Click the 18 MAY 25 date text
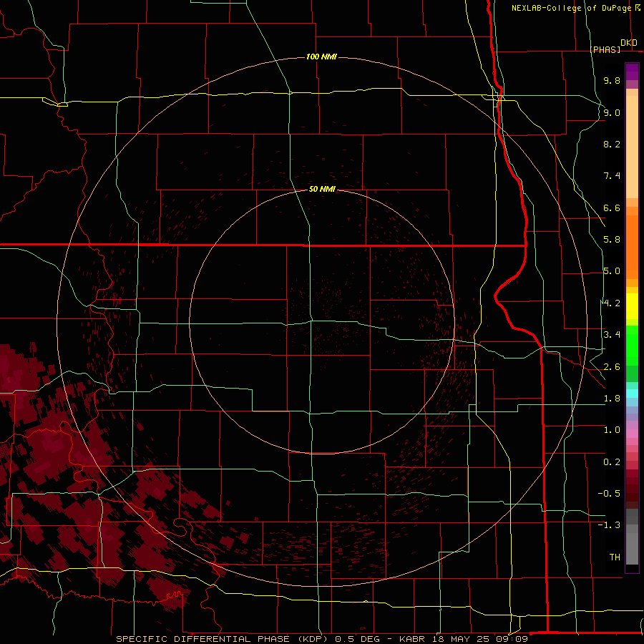The width and height of the screenshot is (644, 644). [462, 639]
